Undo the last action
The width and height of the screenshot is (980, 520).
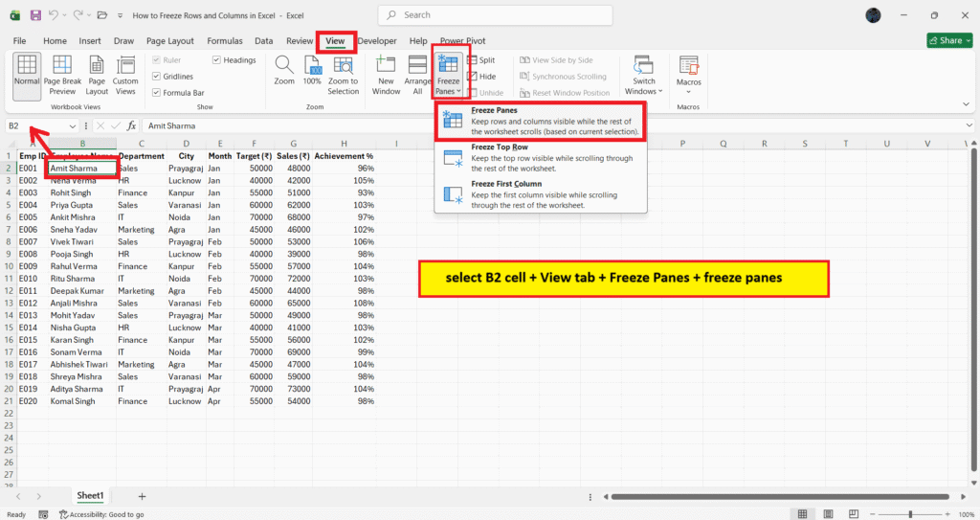coord(54,15)
